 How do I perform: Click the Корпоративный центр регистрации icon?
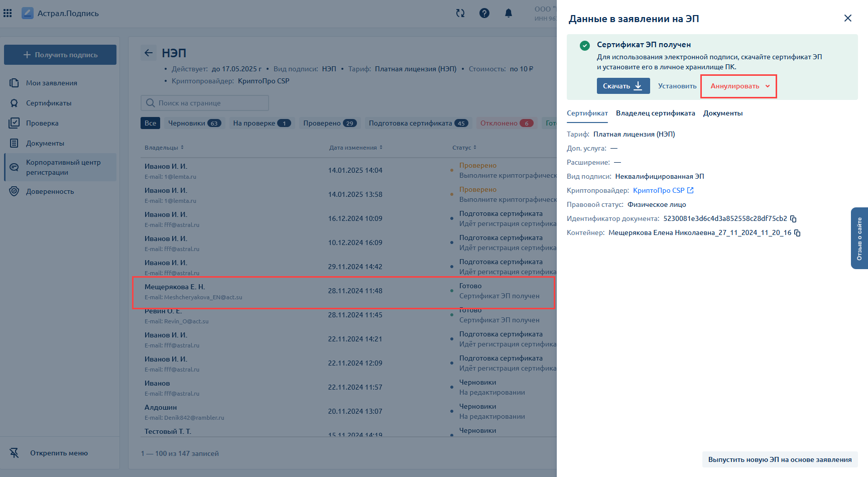tap(14, 167)
